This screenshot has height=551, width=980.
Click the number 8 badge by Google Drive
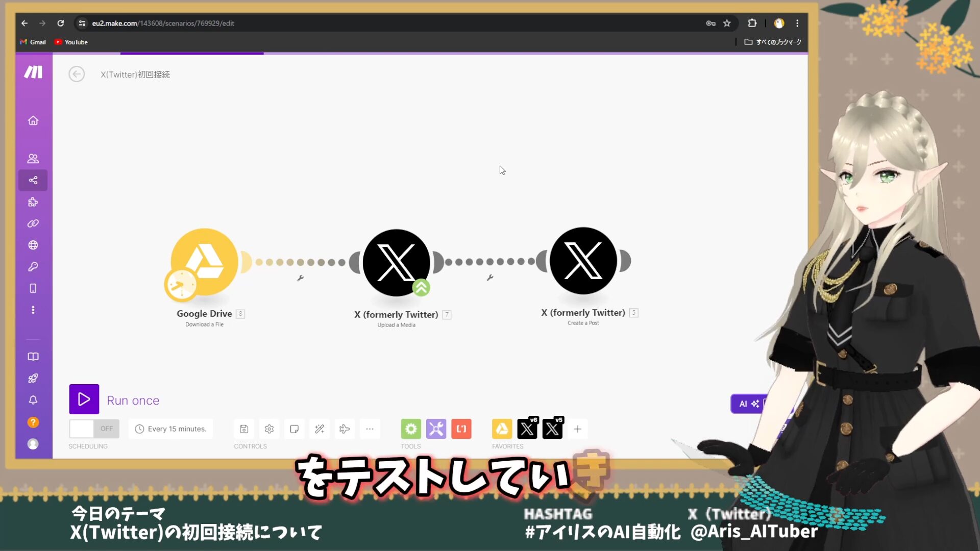[240, 314]
